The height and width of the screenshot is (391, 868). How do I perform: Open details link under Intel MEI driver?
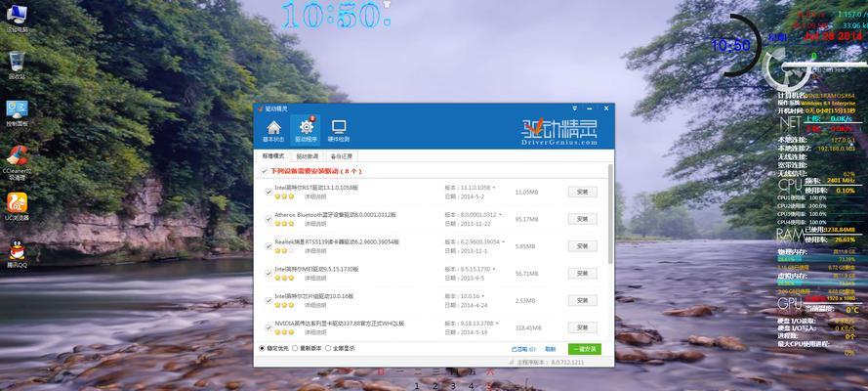tap(315, 278)
